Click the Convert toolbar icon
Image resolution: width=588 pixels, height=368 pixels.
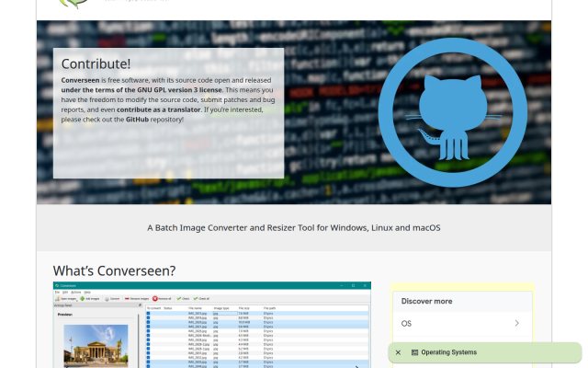[107, 299]
